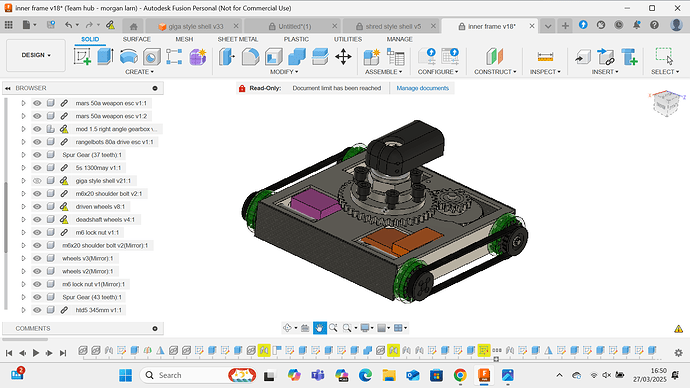
Task: Click the Manage documents link
Action: (x=422, y=88)
